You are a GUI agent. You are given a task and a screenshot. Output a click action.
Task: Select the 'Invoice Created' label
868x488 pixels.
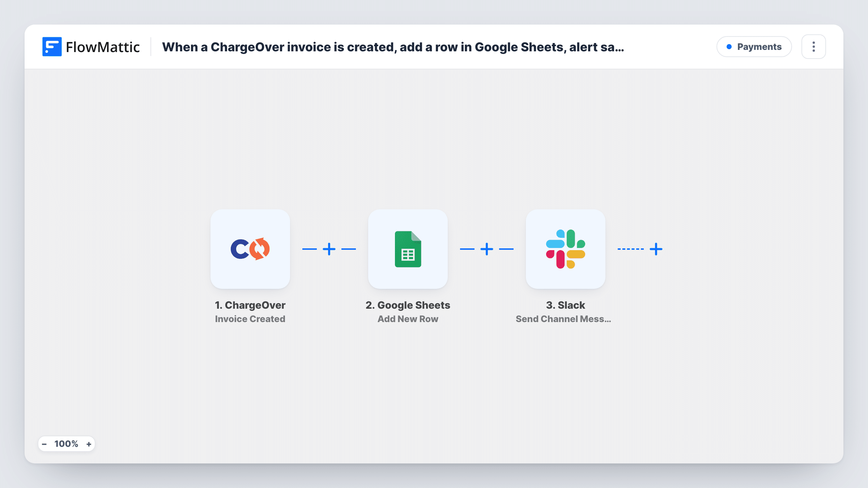(250, 319)
